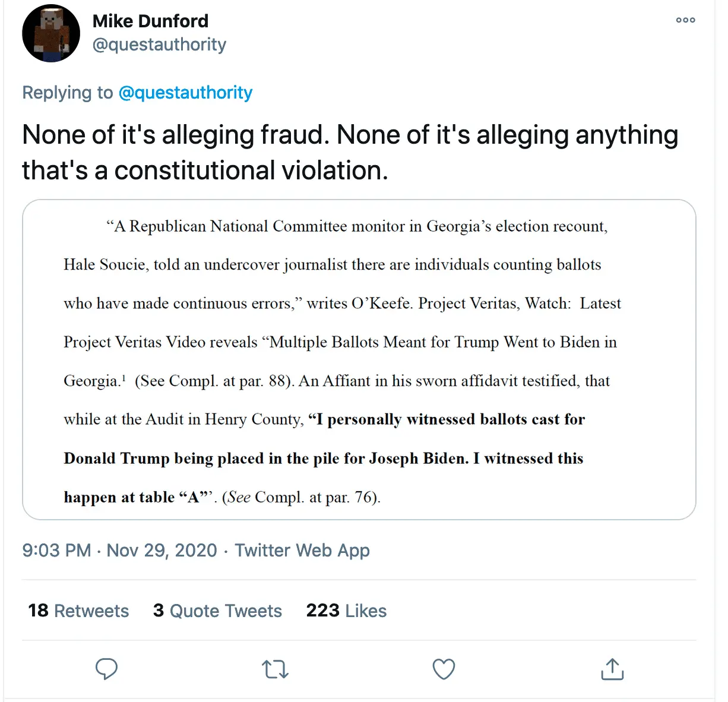Viewport: 728px width, 702px height.
Task: Click the 9:03 PM Nov 29, 2020 timestamp
Action: 119,551
